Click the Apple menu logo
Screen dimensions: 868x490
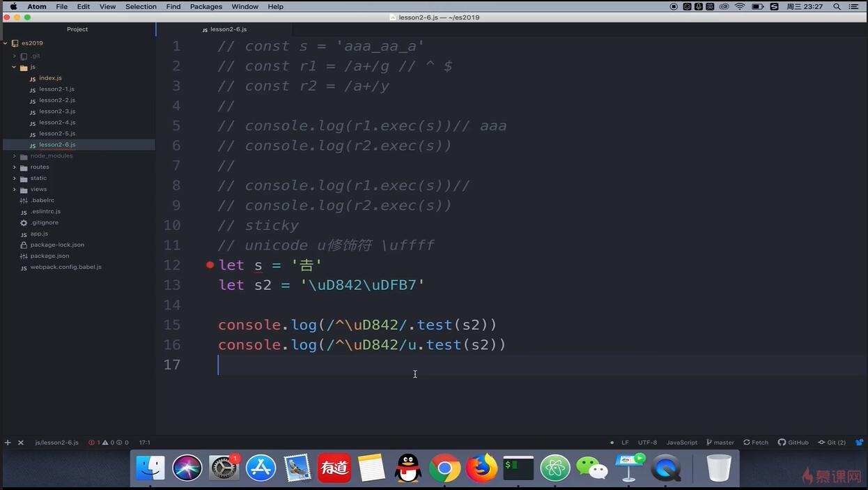coord(13,6)
